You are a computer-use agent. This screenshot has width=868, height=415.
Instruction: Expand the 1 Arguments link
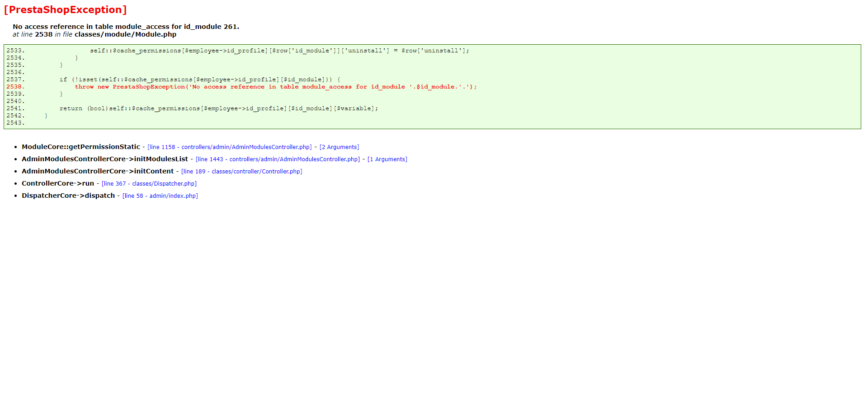pos(387,159)
